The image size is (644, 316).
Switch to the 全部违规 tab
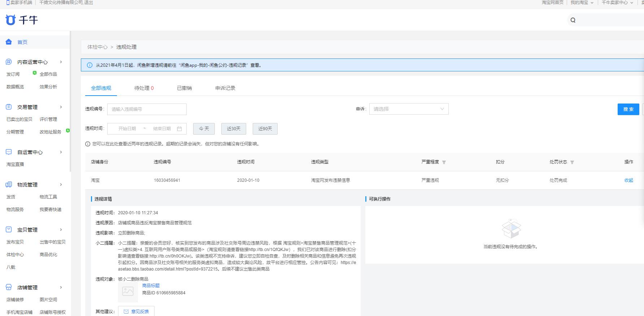click(101, 88)
